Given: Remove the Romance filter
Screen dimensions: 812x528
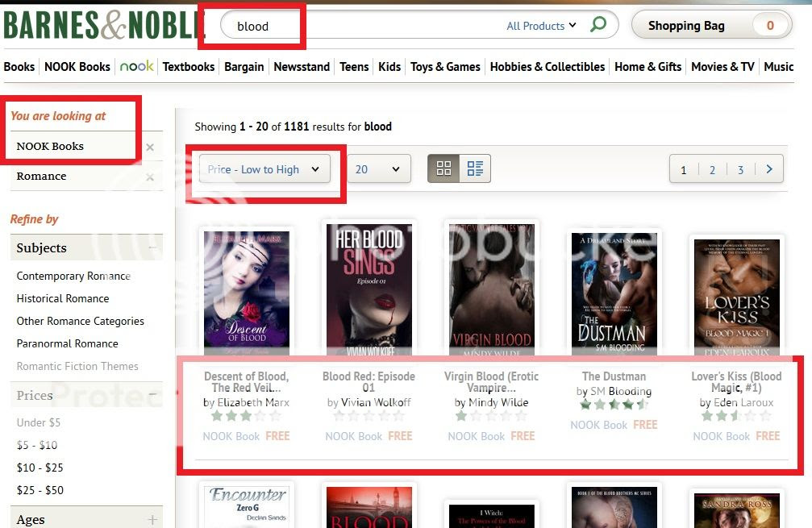Looking at the screenshot, I should point(150,177).
